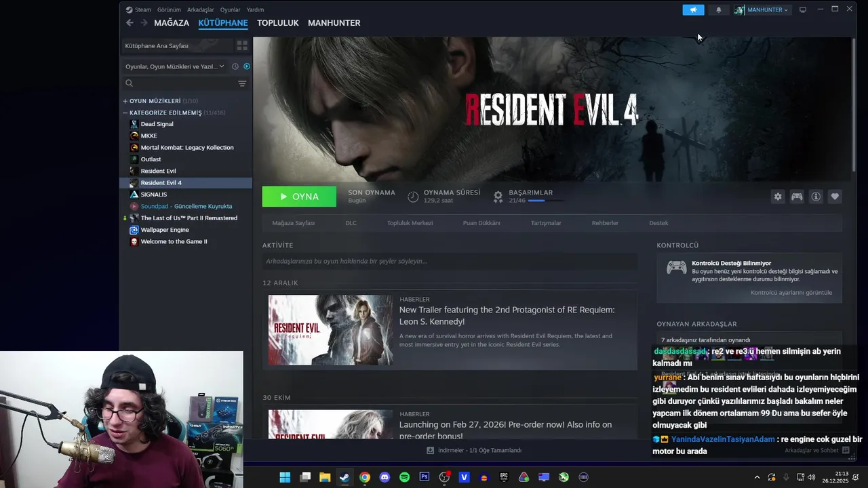868x488 pixels.
Task: Open File Explorer from taskbar
Action: coord(325,477)
